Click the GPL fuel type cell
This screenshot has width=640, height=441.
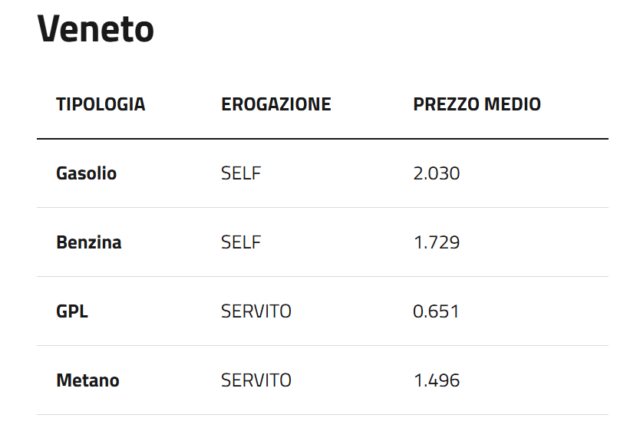[72, 311]
